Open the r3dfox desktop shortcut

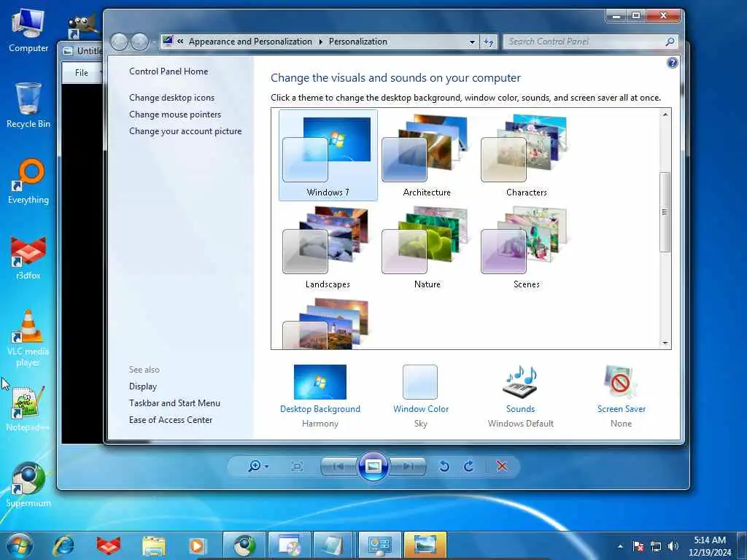28,257
